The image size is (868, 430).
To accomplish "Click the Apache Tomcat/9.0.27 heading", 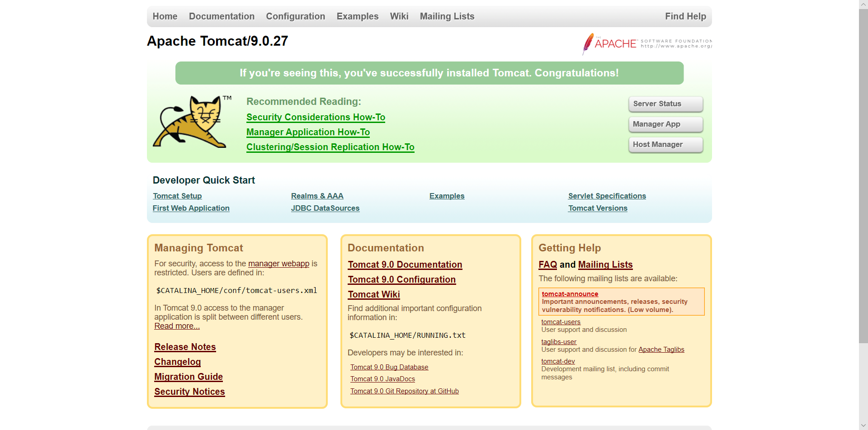I will [x=217, y=41].
